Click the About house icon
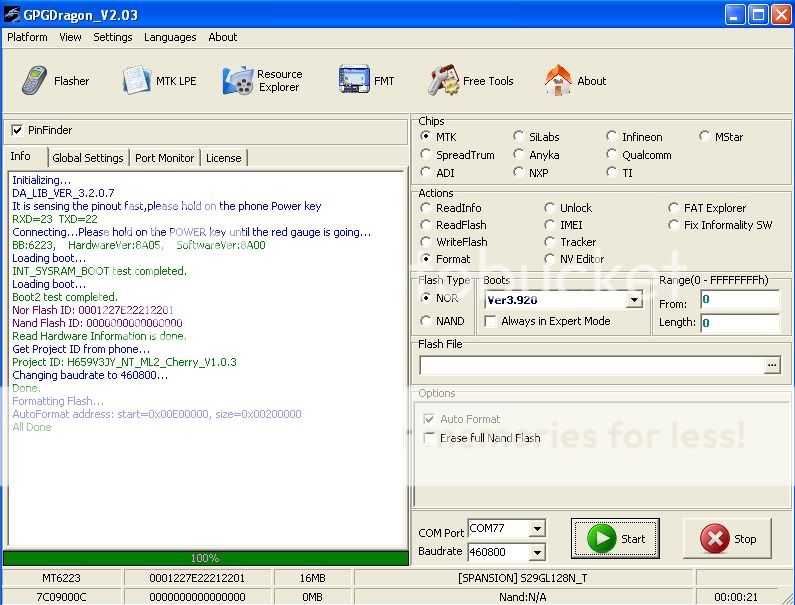 pyautogui.click(x=558, y=80)
